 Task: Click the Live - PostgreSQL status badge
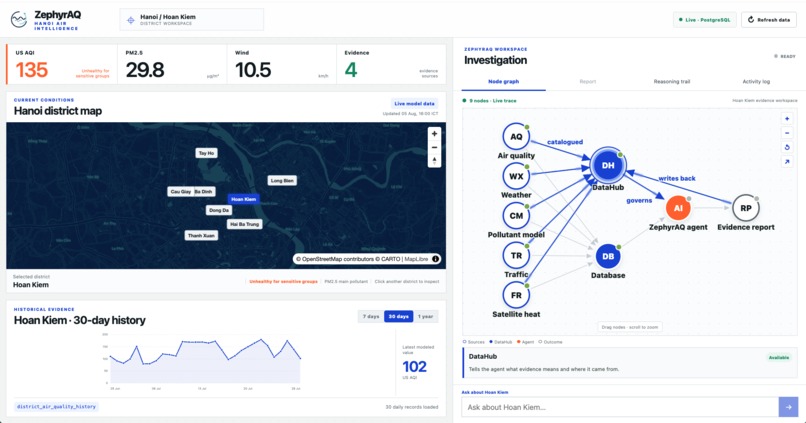tap(704, 20)
